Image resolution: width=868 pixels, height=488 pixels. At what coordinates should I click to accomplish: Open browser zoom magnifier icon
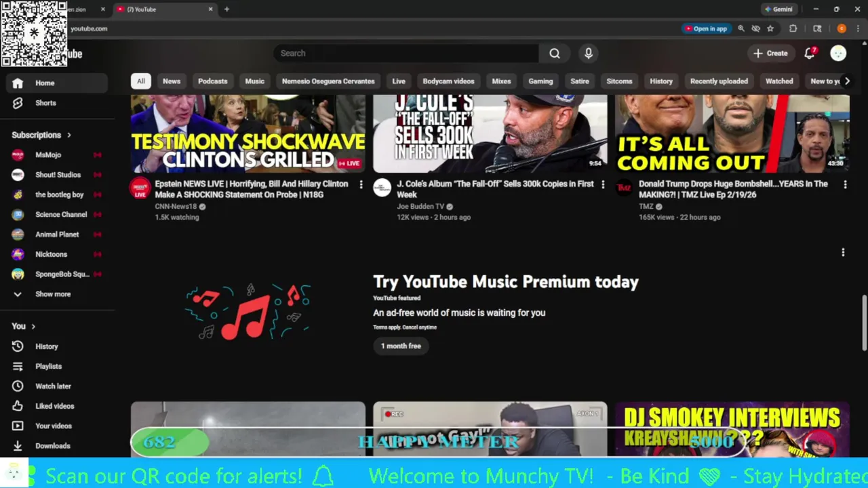pyautogui.click(x=741, y=28)
